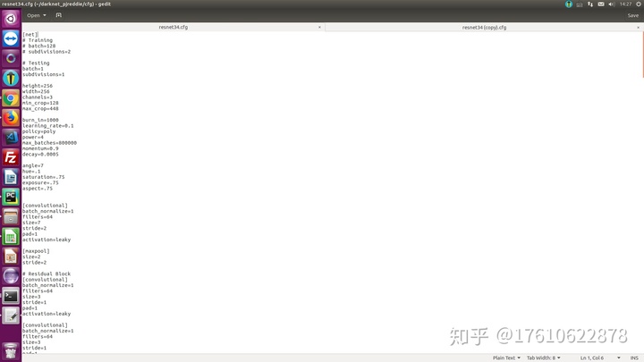This screenshot has width=644, height=362.
Task: Switch to the resnet34 (copy).cfg tab
Action: pyautogui.click(x=484, y=28)
